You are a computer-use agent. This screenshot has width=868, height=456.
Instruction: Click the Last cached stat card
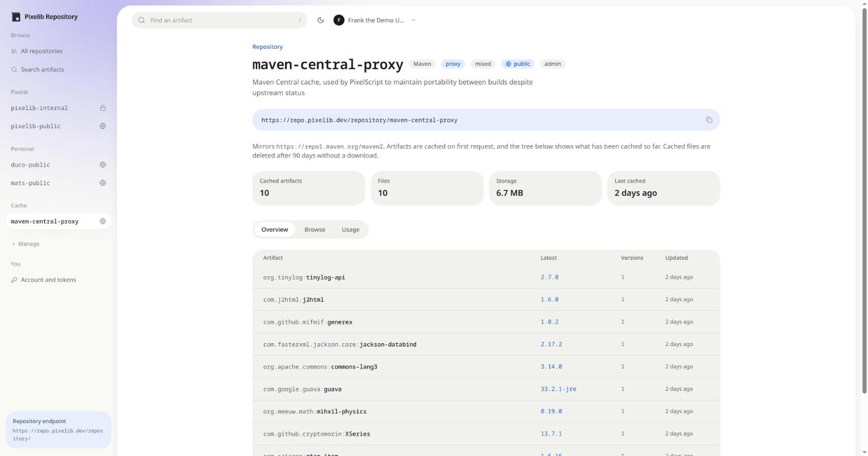664,188
